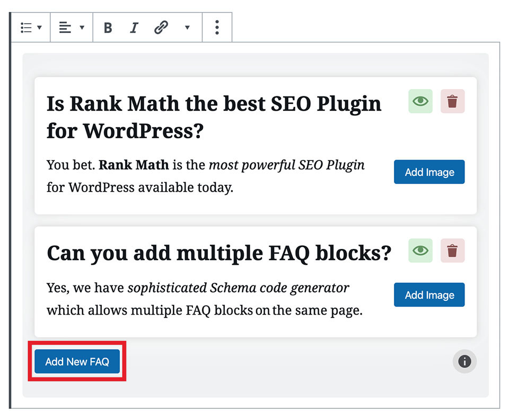This screenshot has height=420, width=509.
Task: Open more rich text controls arrow
Action: (x=187, y=28)
